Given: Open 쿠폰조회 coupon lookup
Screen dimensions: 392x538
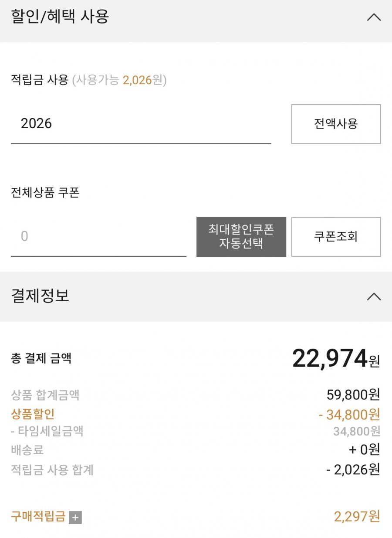Looking at the screenshot, I should (x=336, y=236).
